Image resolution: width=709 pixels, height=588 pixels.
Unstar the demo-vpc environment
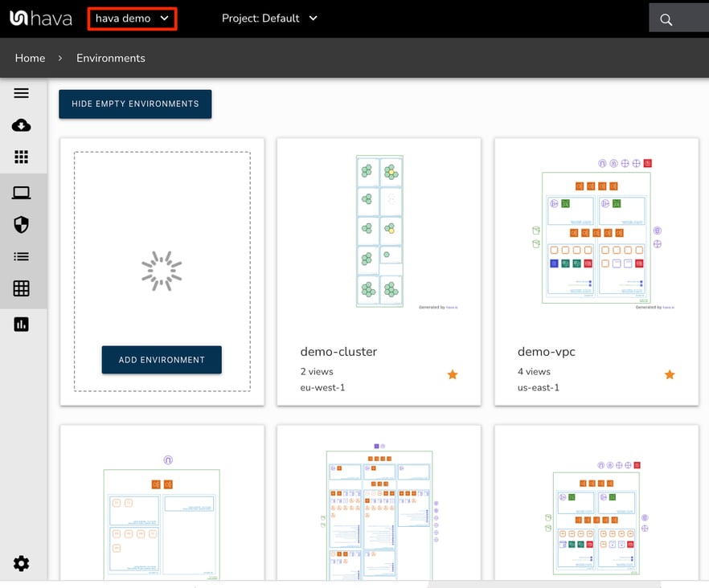click(670, 374)
